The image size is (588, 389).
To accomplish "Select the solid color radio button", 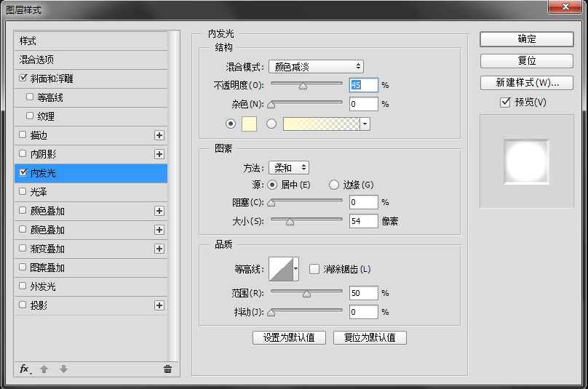I will tap(231, 124).
